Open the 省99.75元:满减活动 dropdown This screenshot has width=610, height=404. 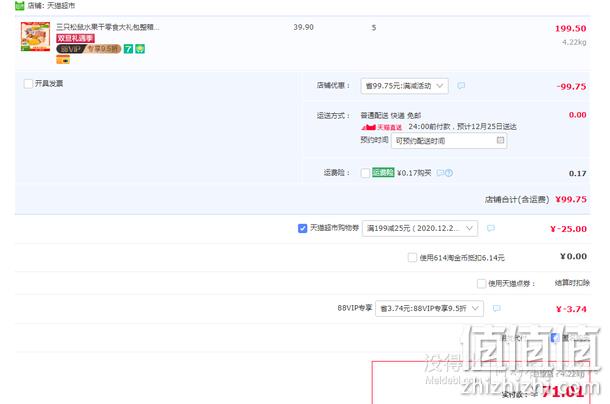click(x=405, y=86)
